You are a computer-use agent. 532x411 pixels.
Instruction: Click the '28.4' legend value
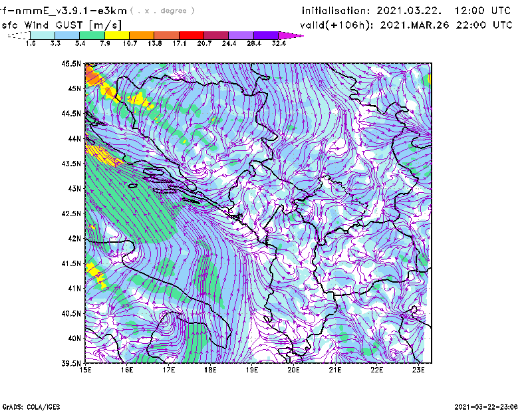tap(254, 43)
